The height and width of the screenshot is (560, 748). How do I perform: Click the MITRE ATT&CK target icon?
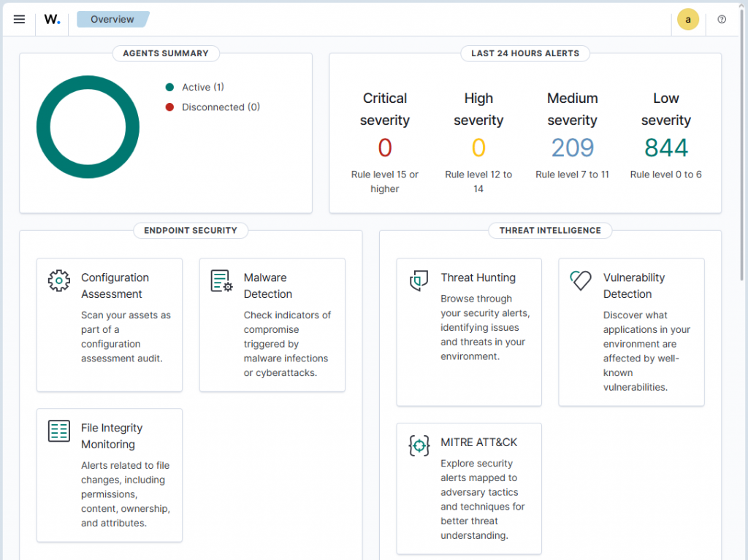tap(419, 445)
